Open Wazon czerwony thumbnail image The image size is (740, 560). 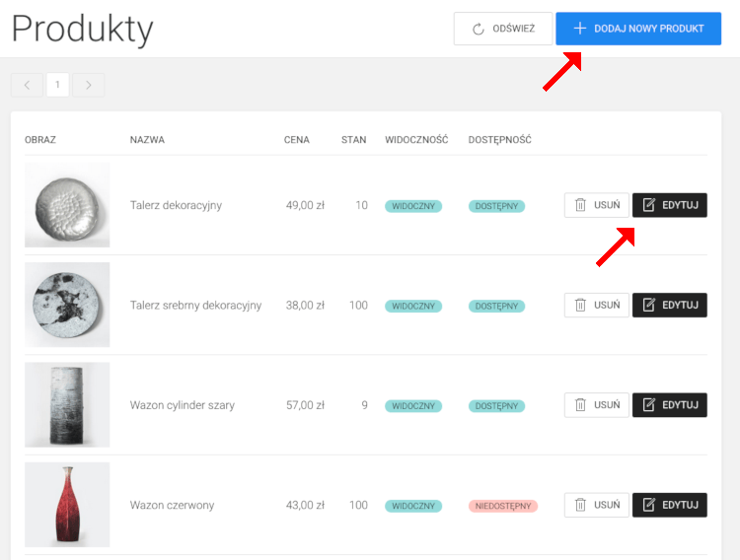pos(67,505)
